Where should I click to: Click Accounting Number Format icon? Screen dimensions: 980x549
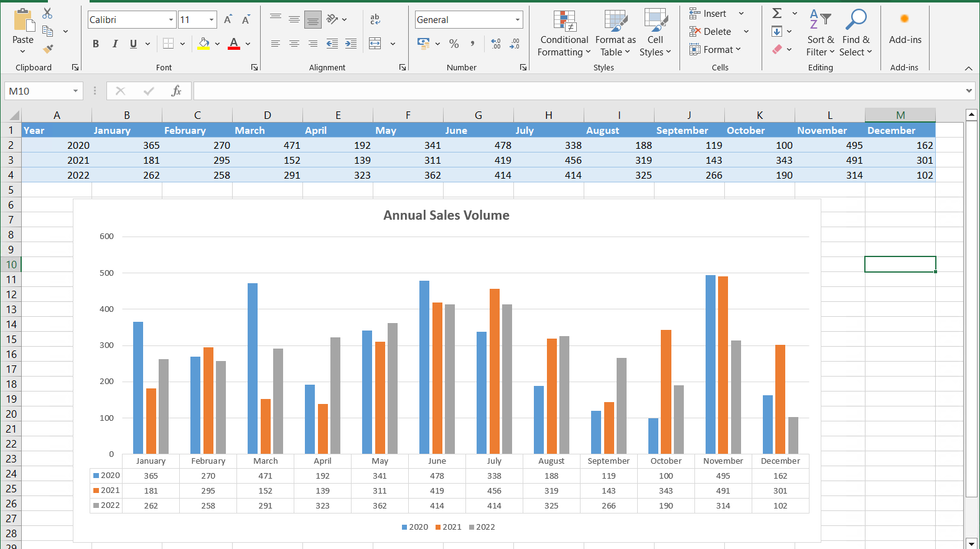(424, 44)
